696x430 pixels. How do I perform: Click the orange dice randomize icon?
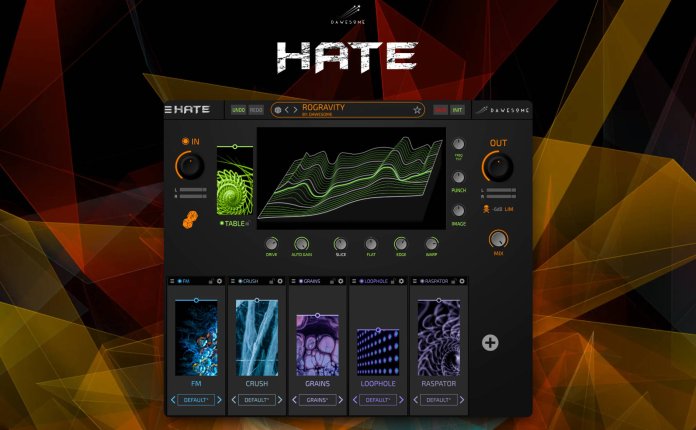tap(190, 220)
